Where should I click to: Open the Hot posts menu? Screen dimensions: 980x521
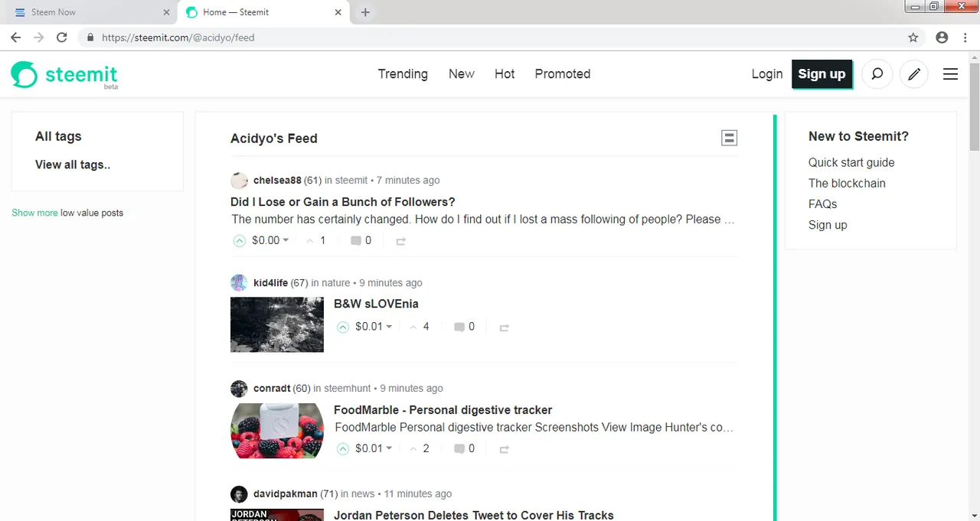click(x=505, y=74)
